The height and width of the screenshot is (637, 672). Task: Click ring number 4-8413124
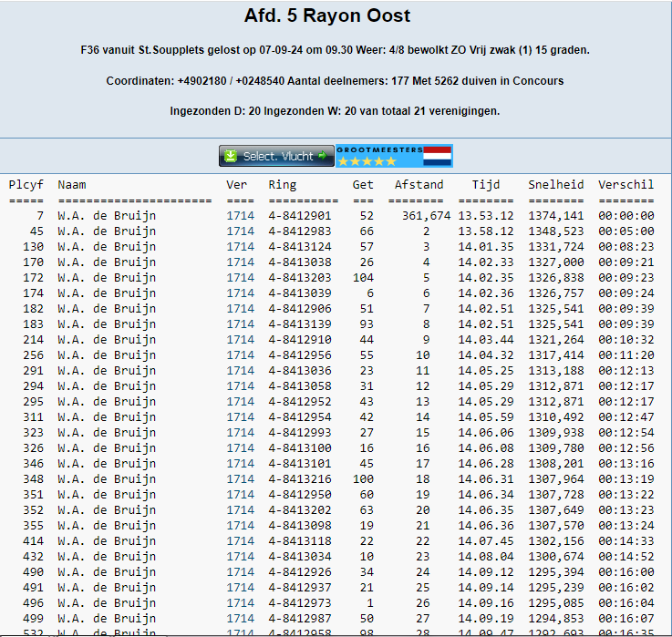(x=300, y=247)
